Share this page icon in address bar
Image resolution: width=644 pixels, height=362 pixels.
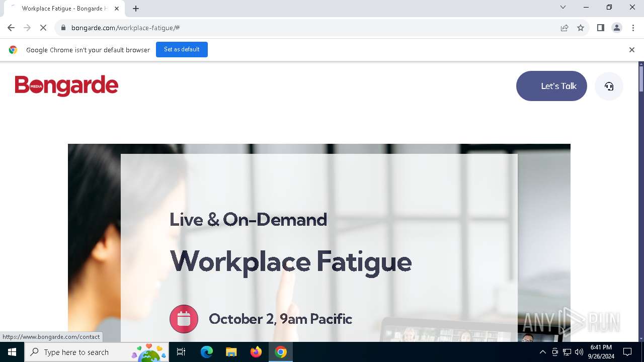pyautogui.click(x=565, y=28)
